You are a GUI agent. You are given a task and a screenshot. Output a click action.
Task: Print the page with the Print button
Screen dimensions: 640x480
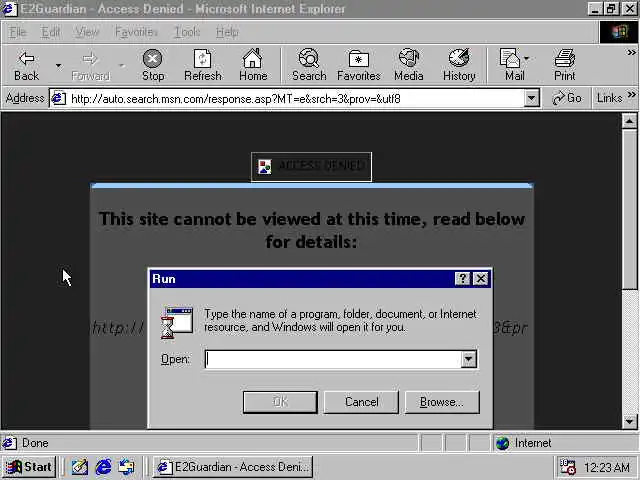[564, 65]
